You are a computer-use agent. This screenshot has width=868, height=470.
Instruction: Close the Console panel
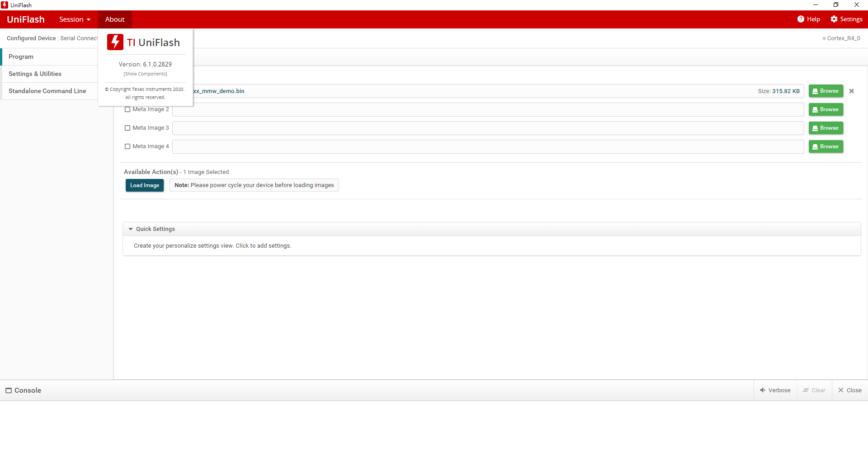click(x=850, y=390)
